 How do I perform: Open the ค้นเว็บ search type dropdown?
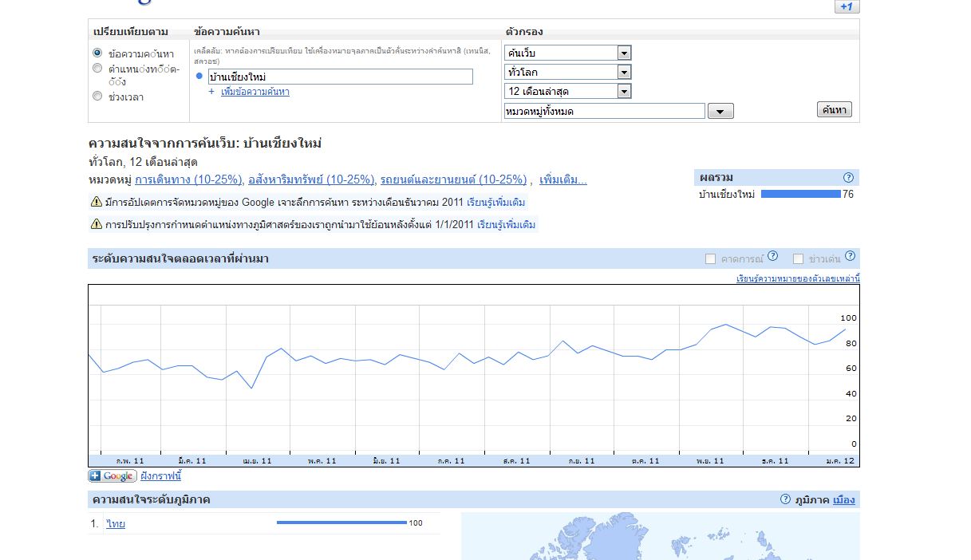[x=567, y=53]
